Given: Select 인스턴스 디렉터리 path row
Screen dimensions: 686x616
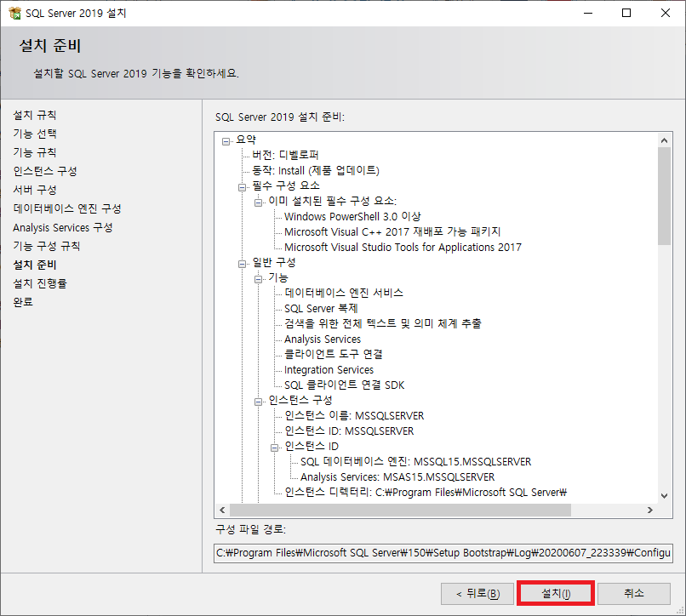Looking at the screenshot, I should (x=426, y=492).
